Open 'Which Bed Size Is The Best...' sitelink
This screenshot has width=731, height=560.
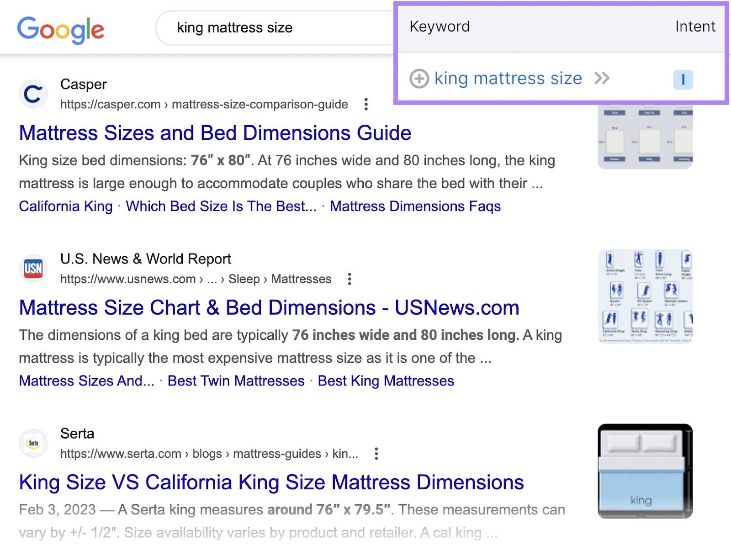click(x=221, y=206)
